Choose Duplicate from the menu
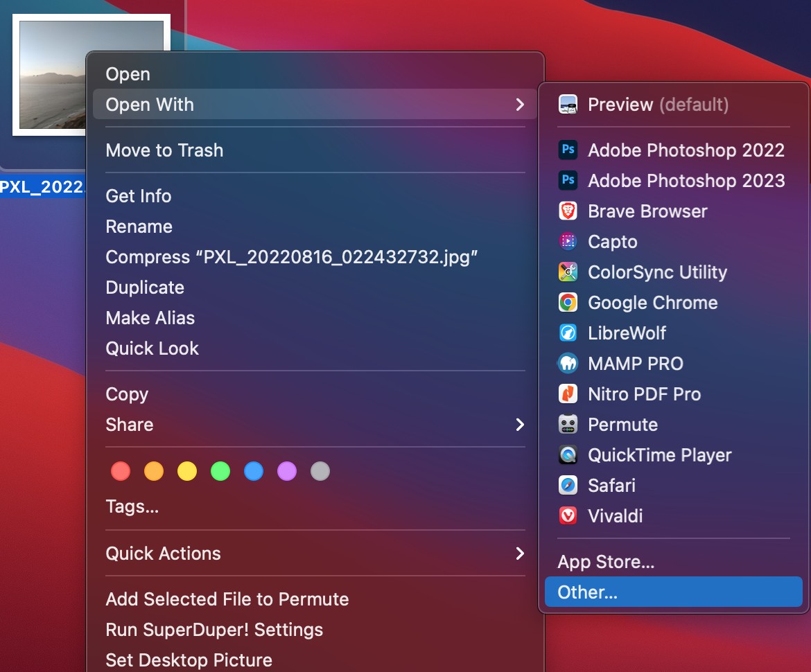 click(315, 288)
